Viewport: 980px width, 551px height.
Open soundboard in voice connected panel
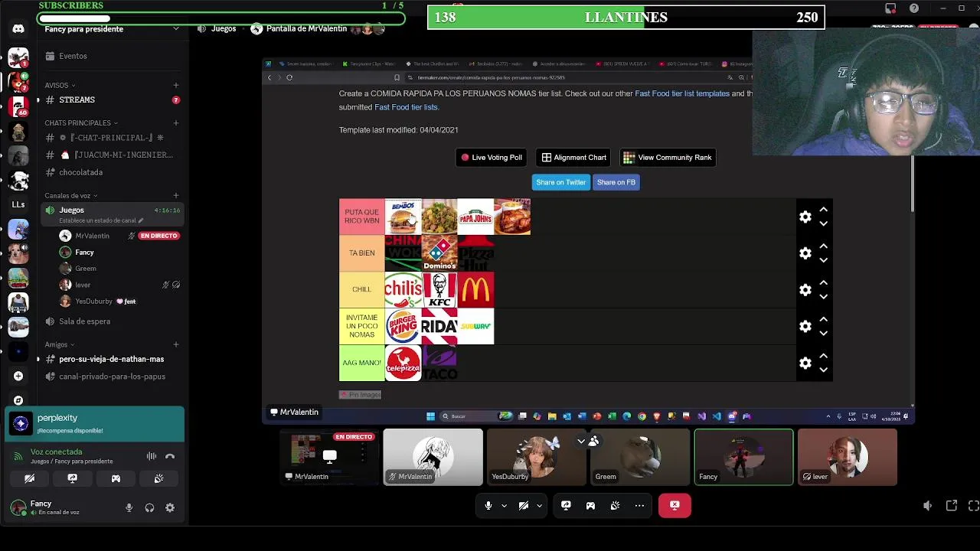pyautogui.click(x=158, y=478)
